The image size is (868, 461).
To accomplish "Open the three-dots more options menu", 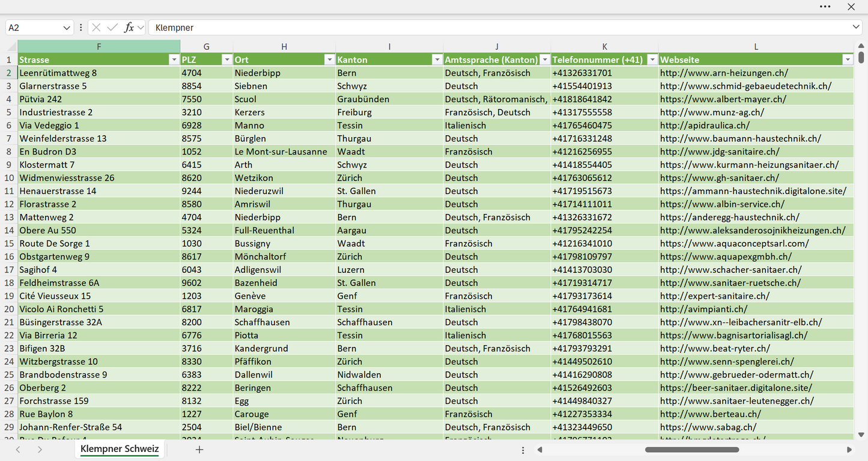I will [825, 7].
